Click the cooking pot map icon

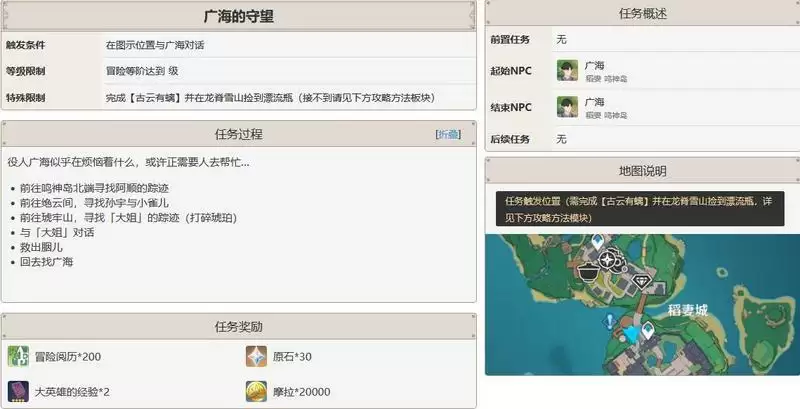(x=589, y=271)
